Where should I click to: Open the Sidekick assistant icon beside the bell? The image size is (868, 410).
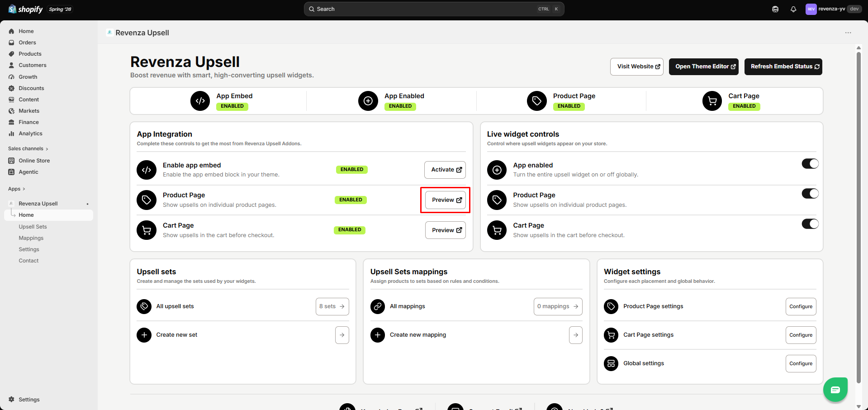pos(775,9)
